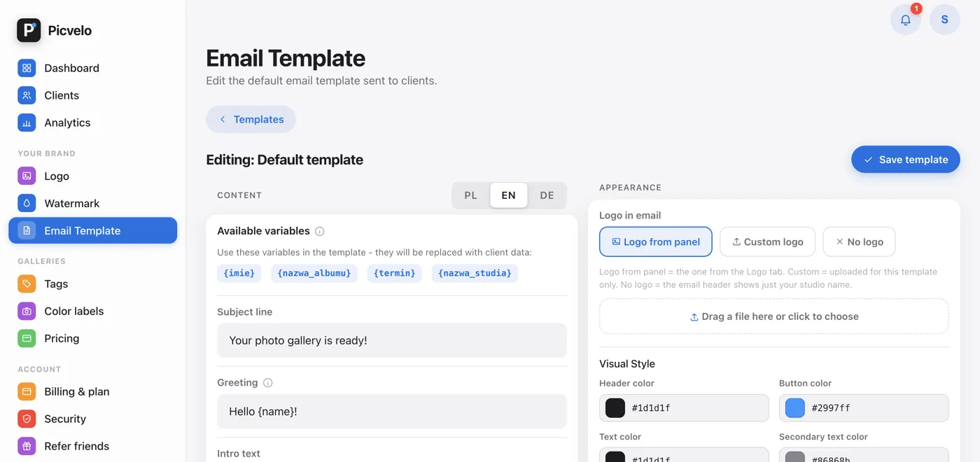Go to Clients section
The width and height of the screenshot is (980, 462).
click(x=92, y=95)
